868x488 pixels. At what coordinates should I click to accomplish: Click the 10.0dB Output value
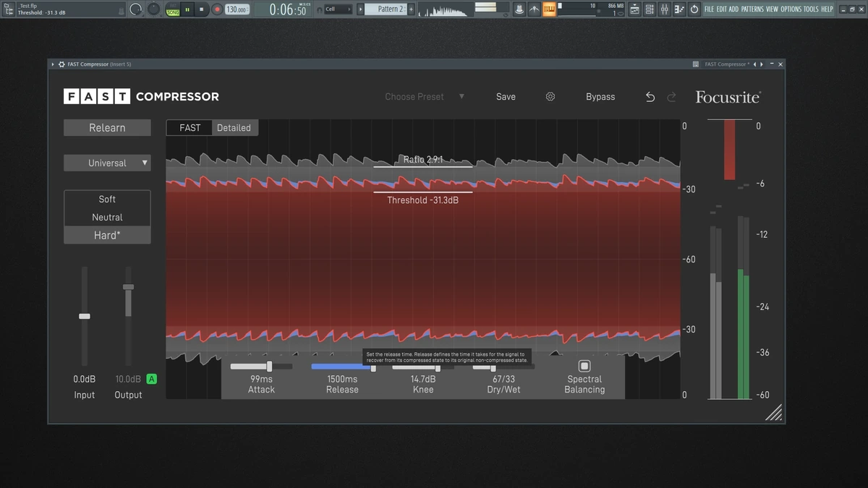(128, 379)
